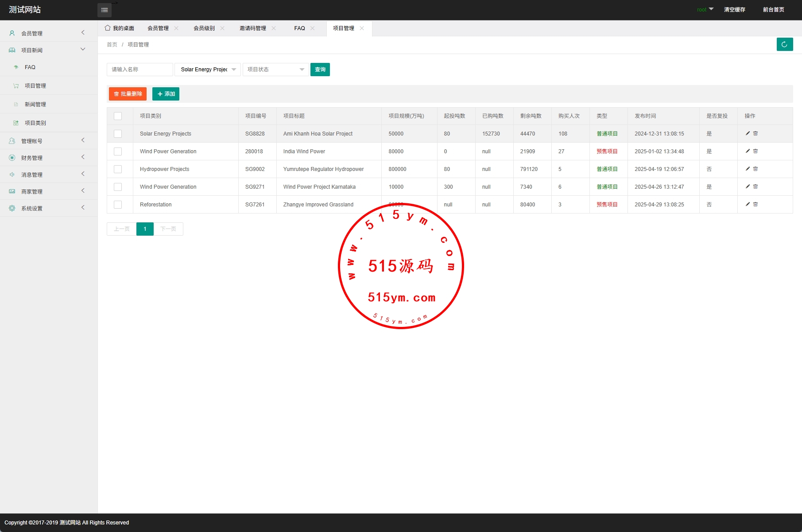Delete the Zhangye Improved Grassland row
The width and height of the screenshot is (802, 532).
pyautogui.click(x=756, y=204)
